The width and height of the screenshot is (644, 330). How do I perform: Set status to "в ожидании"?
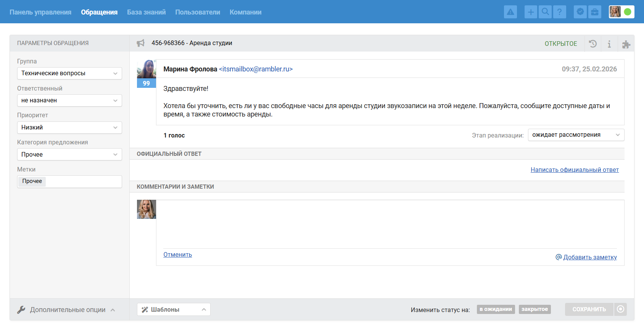(496, 309)
